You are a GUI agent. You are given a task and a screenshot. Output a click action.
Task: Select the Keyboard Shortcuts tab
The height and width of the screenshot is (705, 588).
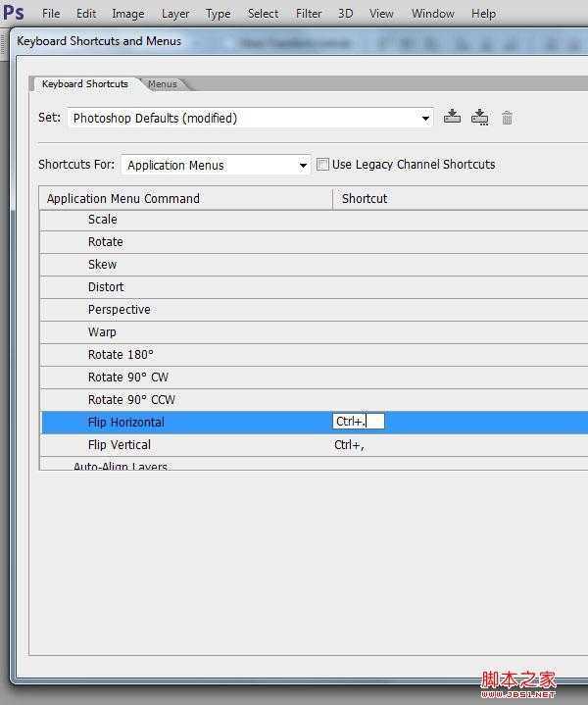click(85, 84)
